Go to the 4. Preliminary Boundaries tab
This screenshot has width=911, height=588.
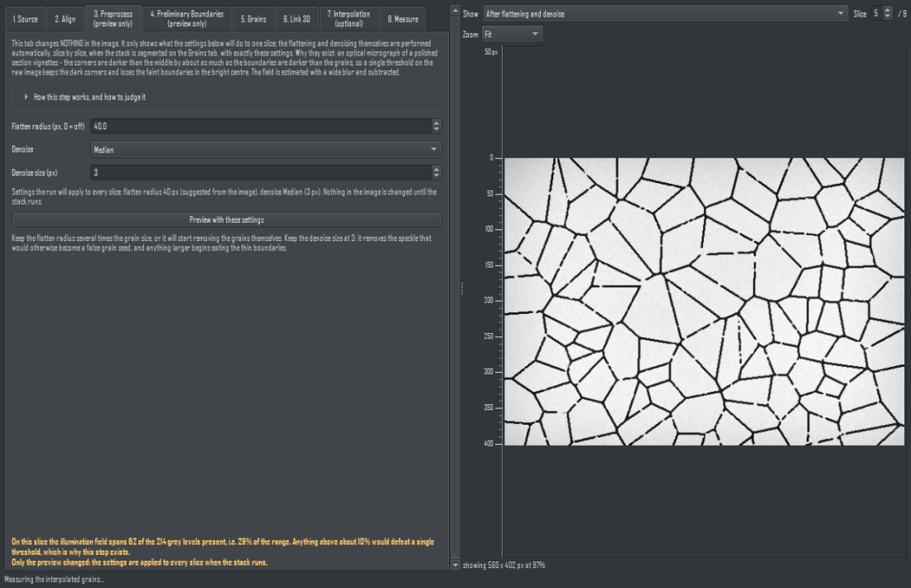tap(187, 19)
